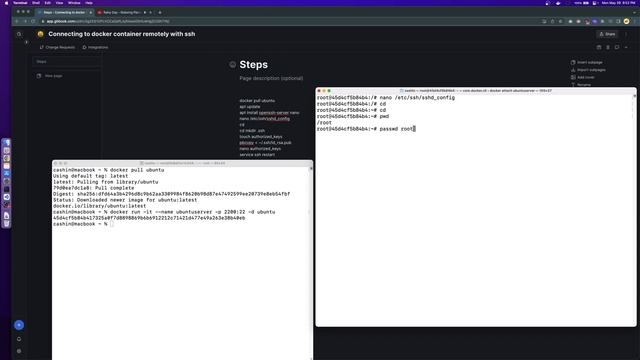Click the 'apt update' line in page
This screenshot has width=640, height=360.
pos(250,107)
